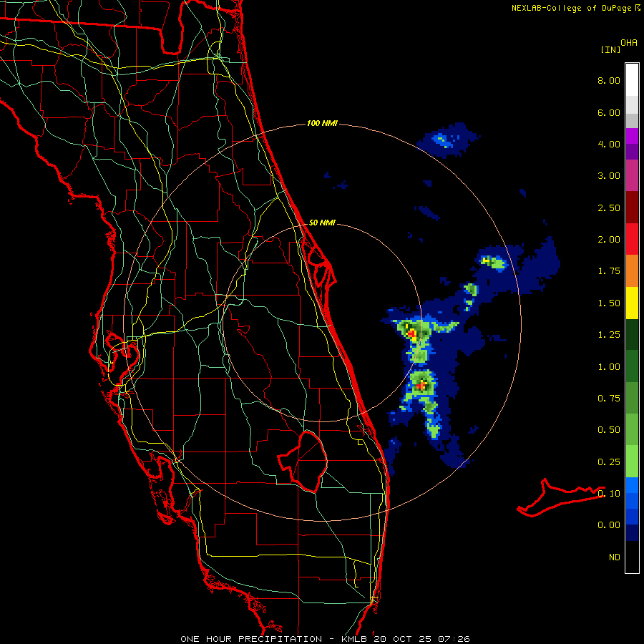644x644 pixels.
Task: Select the light green 0.25 legend swatch
Action: [632, 462]
